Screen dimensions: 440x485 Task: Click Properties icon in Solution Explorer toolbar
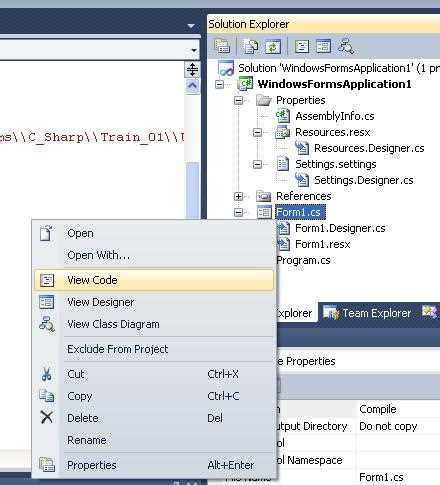222,46
